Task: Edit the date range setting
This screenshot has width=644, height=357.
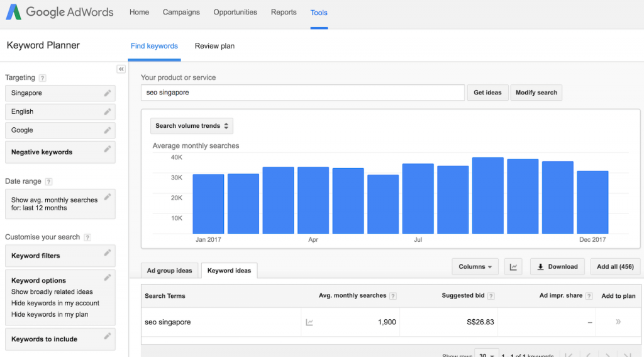Action: coord(107,197)
